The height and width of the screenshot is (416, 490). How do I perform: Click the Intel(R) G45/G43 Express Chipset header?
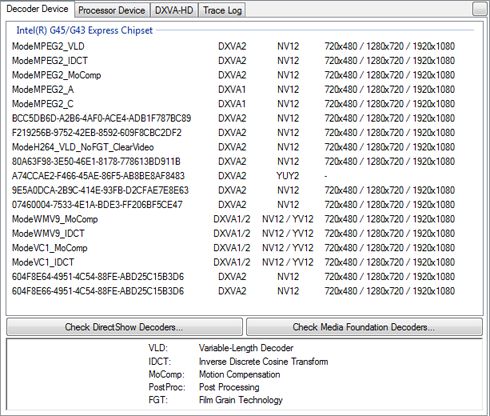84,30
